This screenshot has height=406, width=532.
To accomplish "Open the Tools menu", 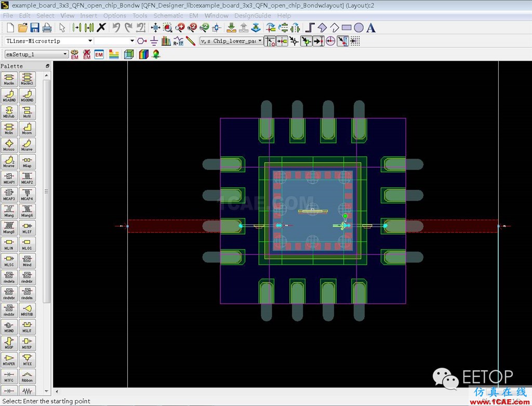I will pyautogui.click(x=140, y=16).
